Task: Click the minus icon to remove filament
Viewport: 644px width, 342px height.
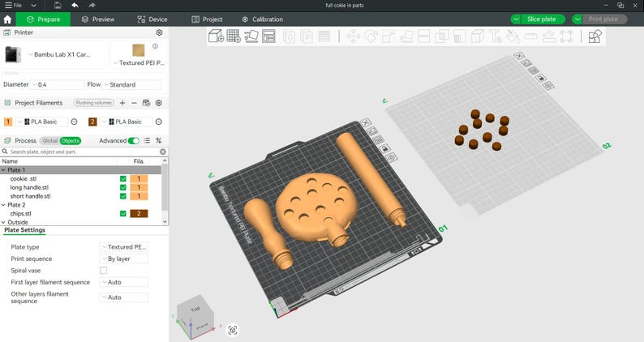Action: pos(134,103)
